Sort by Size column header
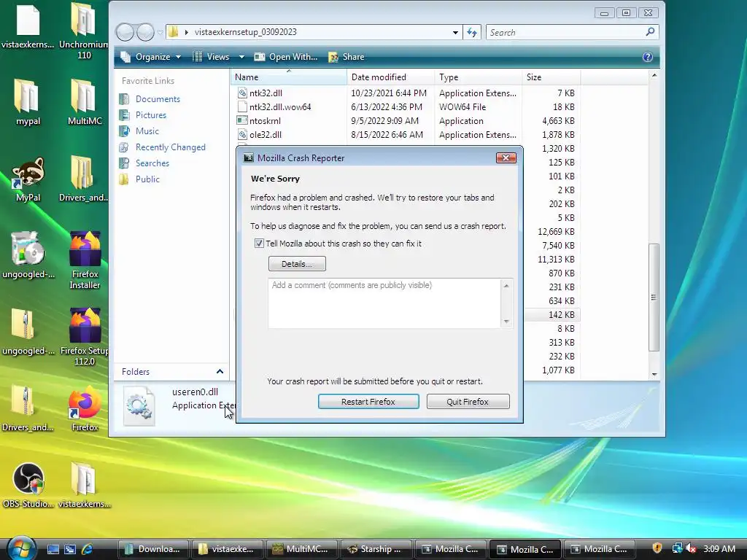The width and height of the screenshot is (747, 560). coord(551,77)
